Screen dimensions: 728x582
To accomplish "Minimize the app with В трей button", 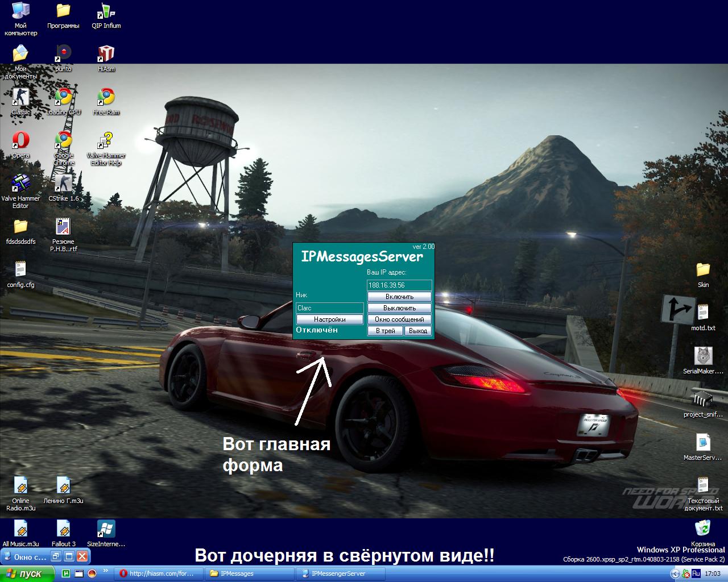I will (385, 331).
